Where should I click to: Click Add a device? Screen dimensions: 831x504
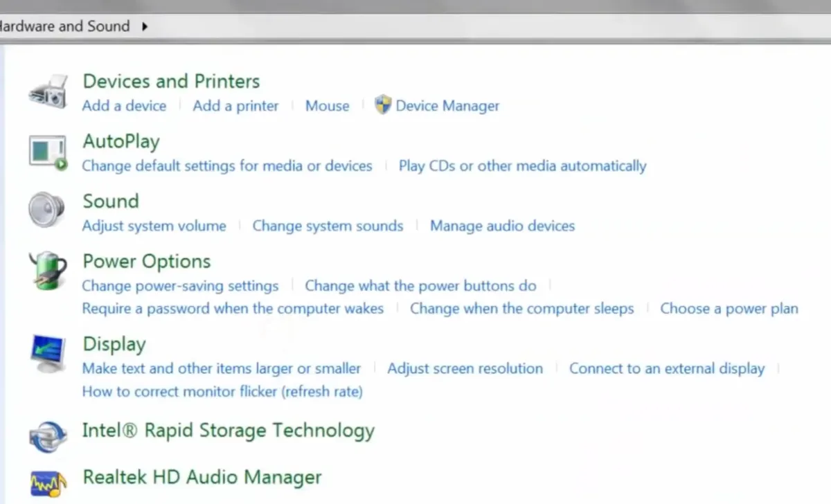(x=124, y=105)
